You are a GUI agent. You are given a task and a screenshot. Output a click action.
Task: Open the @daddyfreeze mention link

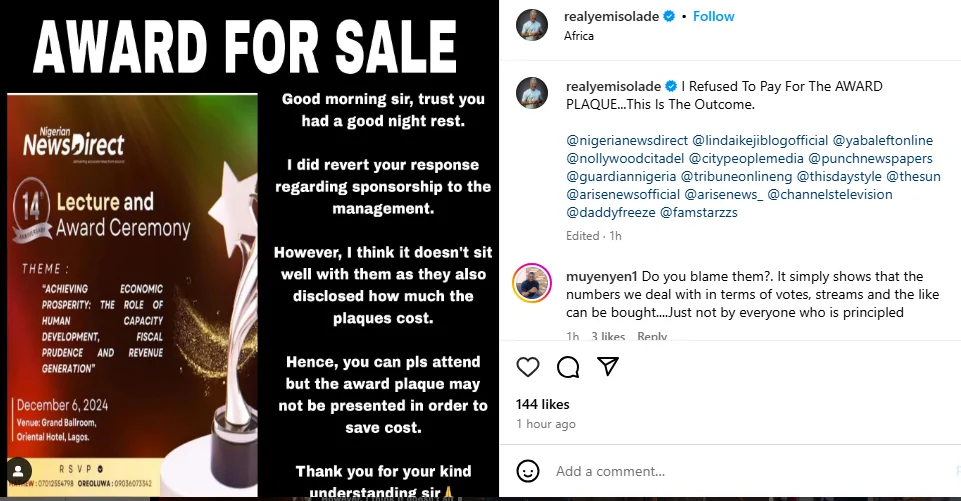tap(611, 212)
